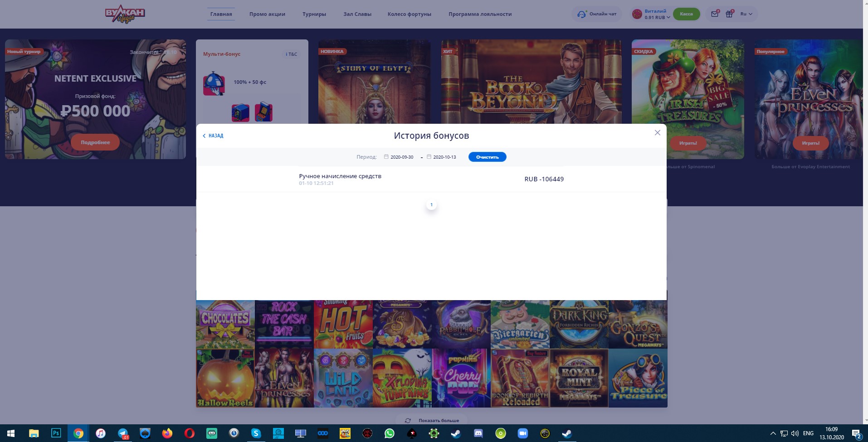Screen dimensions: 868x442
Task: Open the user avatar profile icon
Action: [x=637, y=14]
